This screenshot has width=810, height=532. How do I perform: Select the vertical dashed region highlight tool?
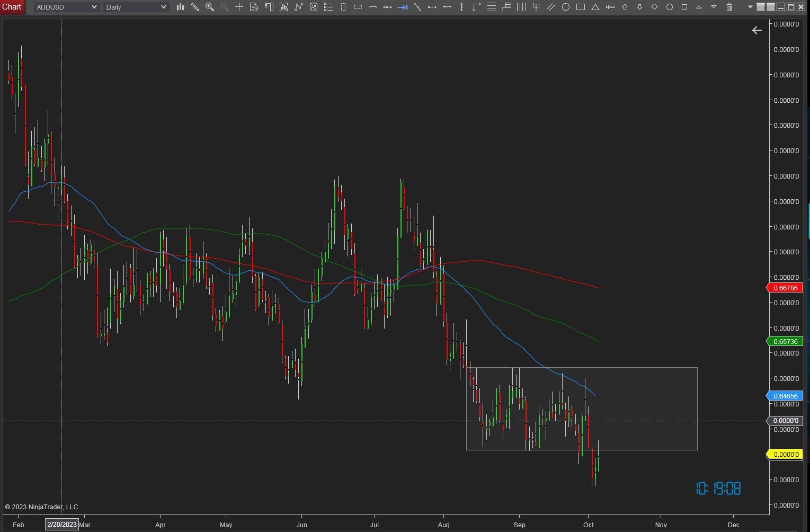343,7
